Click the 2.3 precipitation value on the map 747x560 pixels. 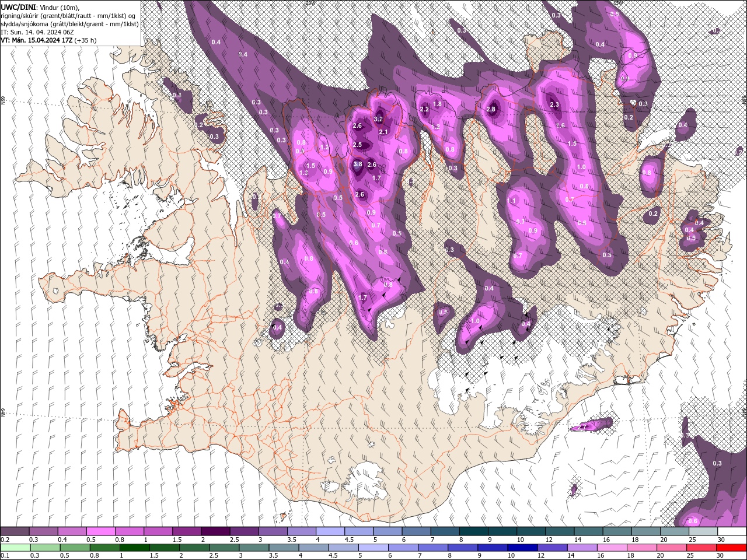tap(554, 105)
